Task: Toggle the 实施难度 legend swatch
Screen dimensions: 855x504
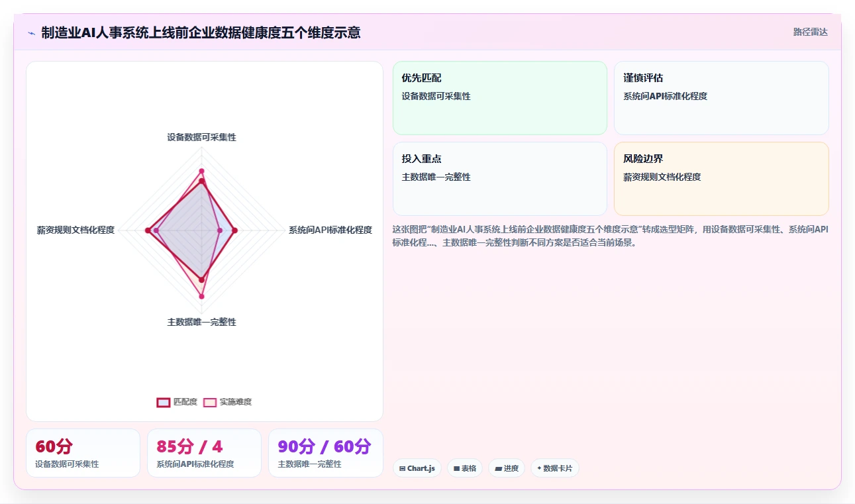Action: 210,402
